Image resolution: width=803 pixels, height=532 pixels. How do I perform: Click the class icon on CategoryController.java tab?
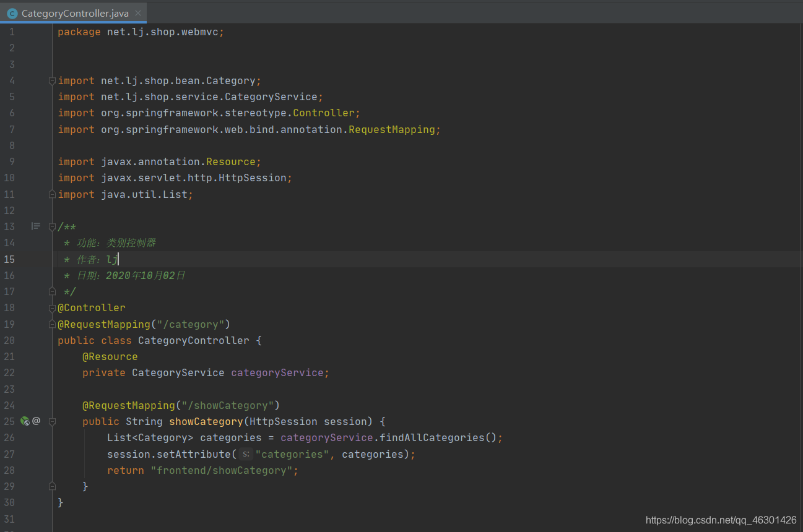click(12, 13)
